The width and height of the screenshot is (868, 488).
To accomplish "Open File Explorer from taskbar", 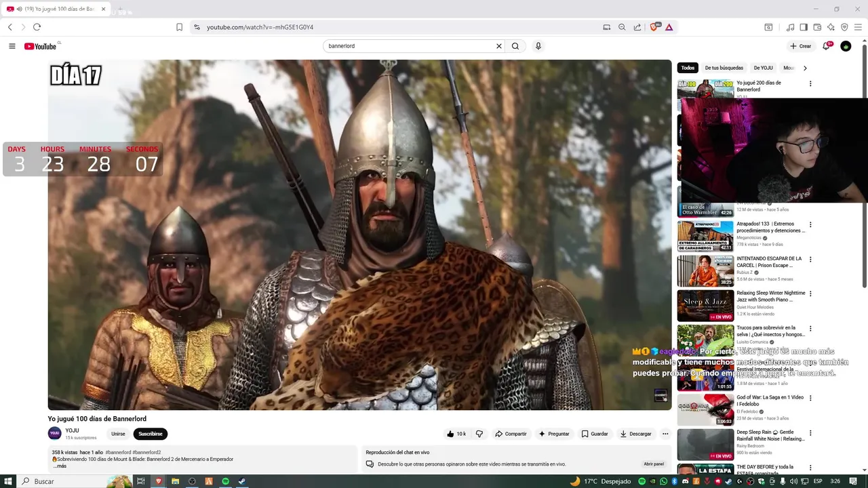I will [175, 481].
